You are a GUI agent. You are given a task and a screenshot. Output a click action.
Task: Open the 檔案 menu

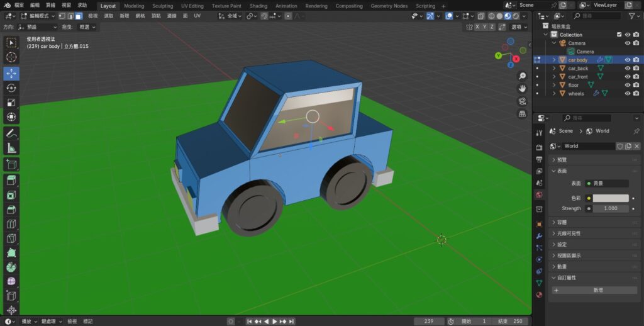[x=19, y=6]
